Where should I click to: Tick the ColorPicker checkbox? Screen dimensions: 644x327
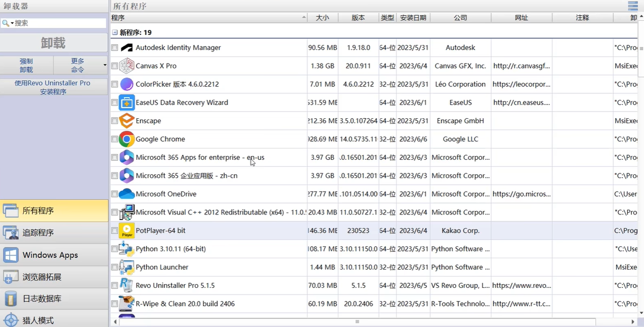pyautogui.click(x=115, y=84)
